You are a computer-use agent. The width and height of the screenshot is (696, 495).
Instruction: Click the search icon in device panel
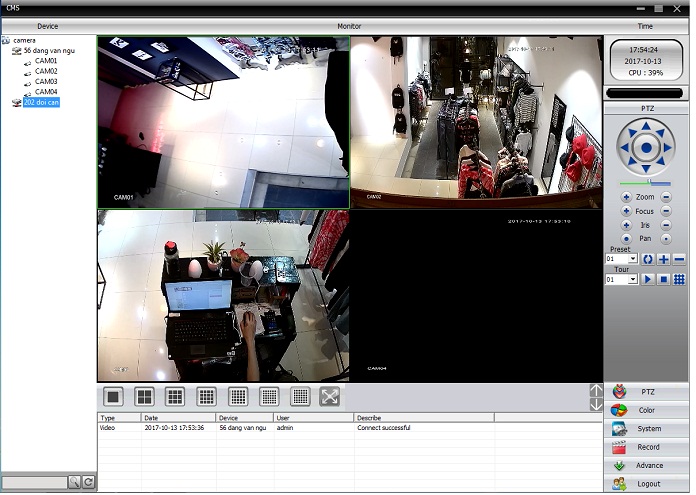pos(74,482)
